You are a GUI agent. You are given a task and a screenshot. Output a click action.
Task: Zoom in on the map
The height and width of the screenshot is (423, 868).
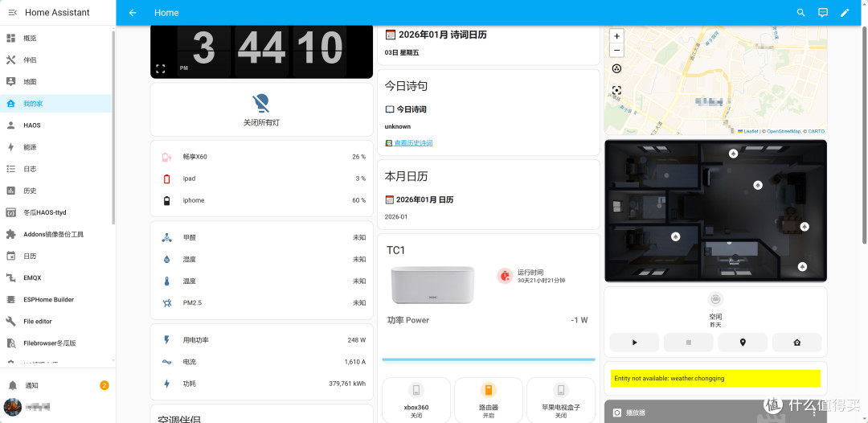pos(616,36)
